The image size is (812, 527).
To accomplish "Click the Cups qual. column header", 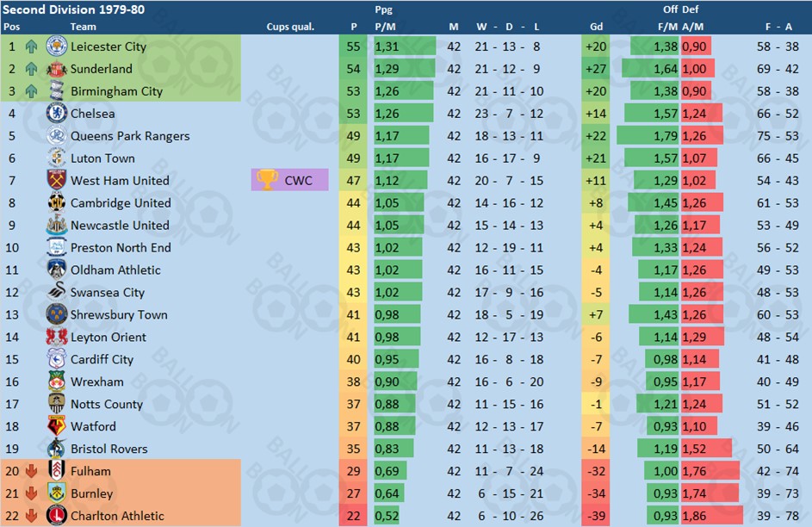I will pyautogui.click(x=290, y=27).
